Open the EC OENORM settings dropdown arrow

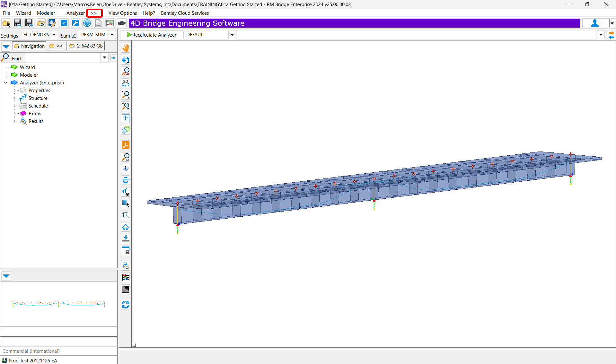pyautogui.click(x=54, y=35)
